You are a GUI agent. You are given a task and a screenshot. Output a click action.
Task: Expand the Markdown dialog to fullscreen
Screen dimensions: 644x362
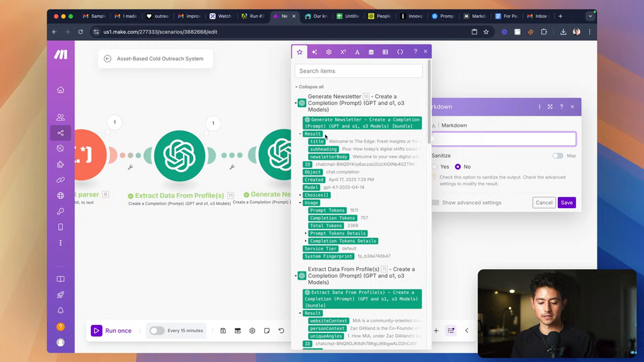[x=550, y=107]
